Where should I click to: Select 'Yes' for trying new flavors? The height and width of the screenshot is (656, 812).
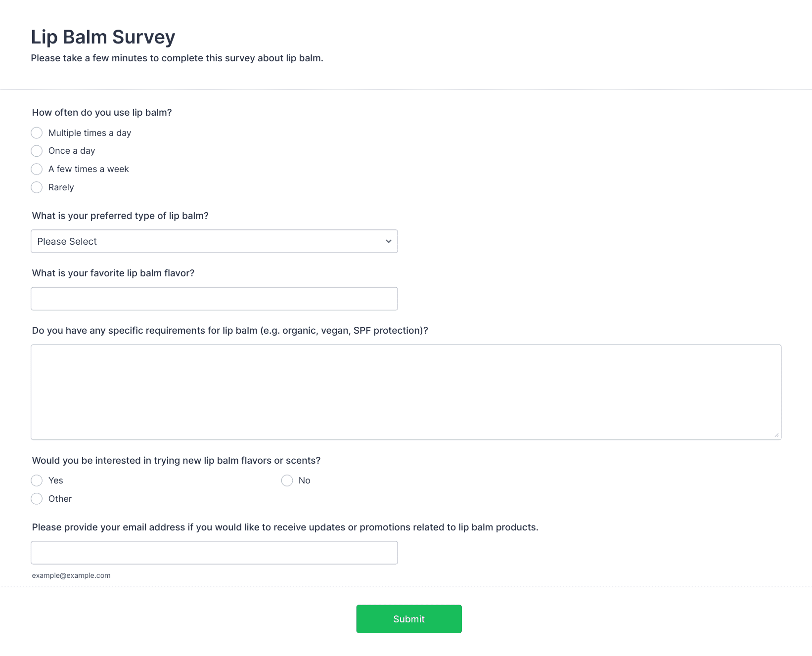coord(37,481)
